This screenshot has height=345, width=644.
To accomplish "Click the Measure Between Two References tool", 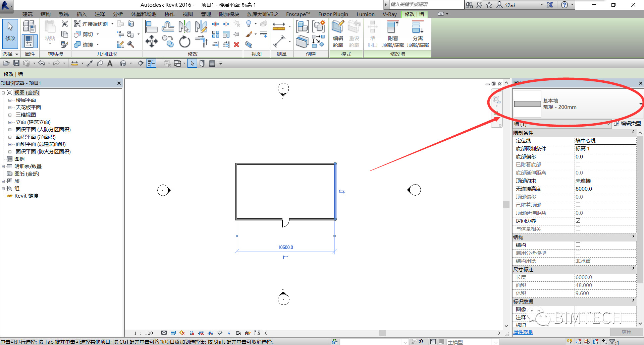I will (x=279, y=26).
